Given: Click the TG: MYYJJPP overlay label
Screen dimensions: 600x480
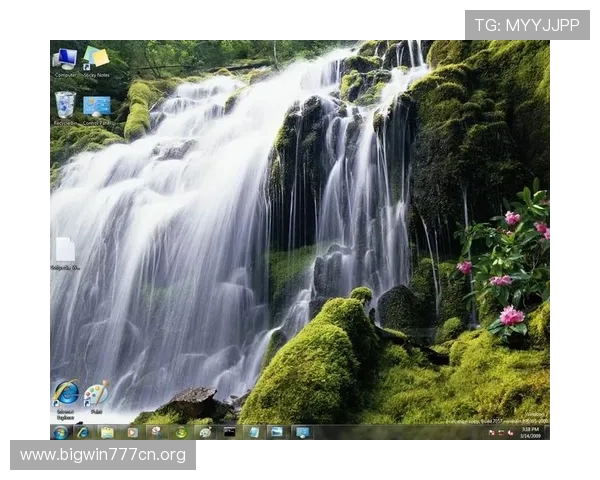Looking at the screenshot, I should [x=527, y=25].
